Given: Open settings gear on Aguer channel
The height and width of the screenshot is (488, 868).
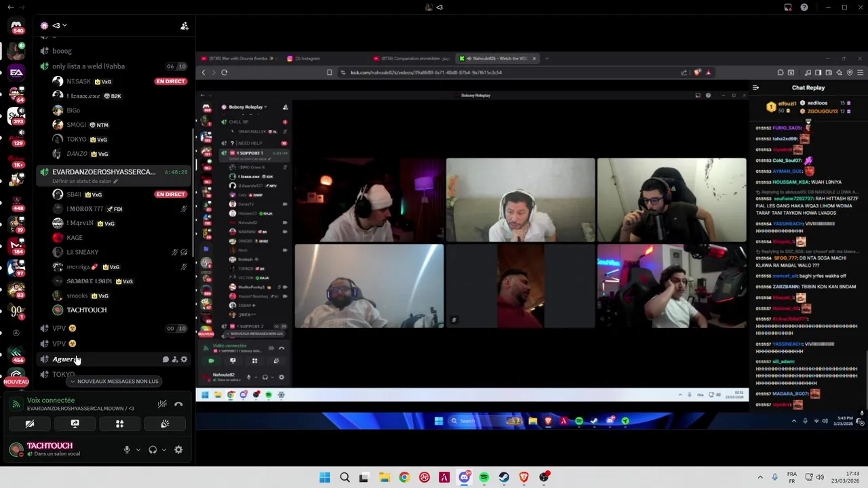Looking at the screenshot, I should (x=184, y=359).
